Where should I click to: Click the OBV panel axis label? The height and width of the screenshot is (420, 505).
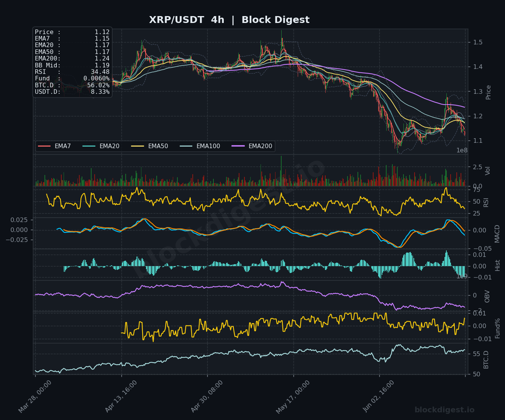(x=487, y=296)
